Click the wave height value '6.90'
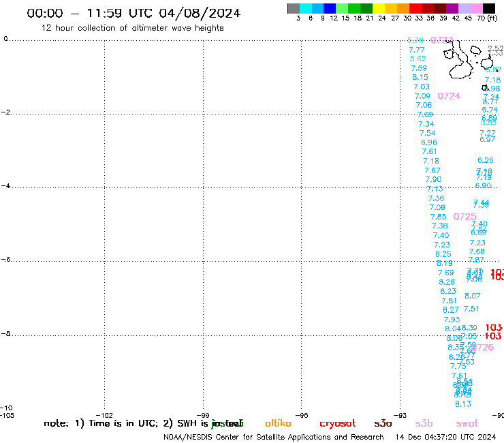Screen dimensions: 504x443 (483, 185)
